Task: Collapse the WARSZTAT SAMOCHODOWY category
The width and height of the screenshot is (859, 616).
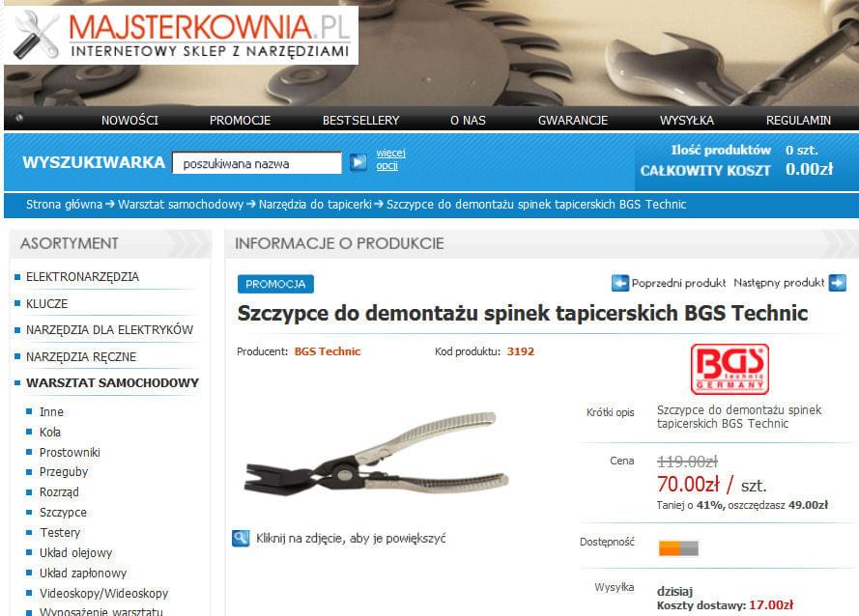Action: pyautogui.click(x=112, y=382)
